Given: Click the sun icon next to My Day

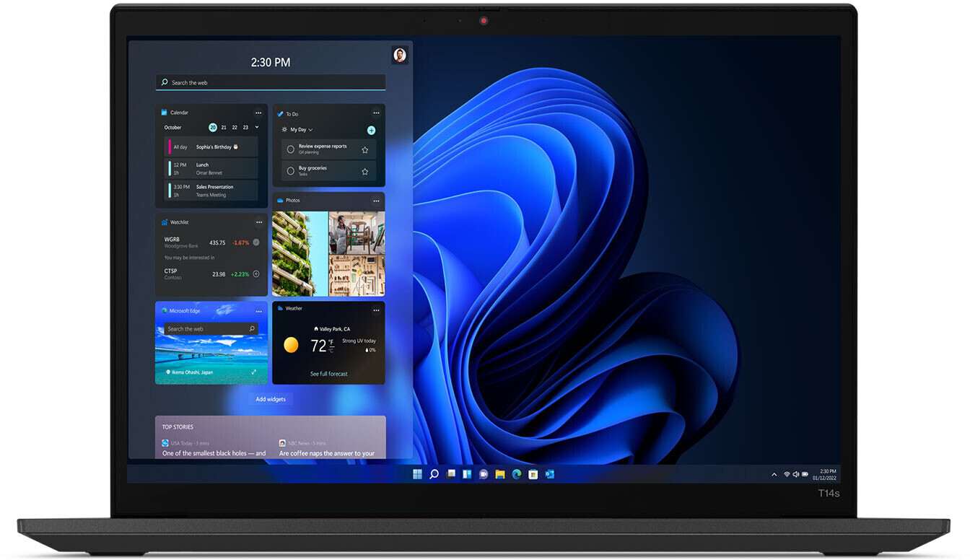Looking at the screenshot, I should [284, 129].
